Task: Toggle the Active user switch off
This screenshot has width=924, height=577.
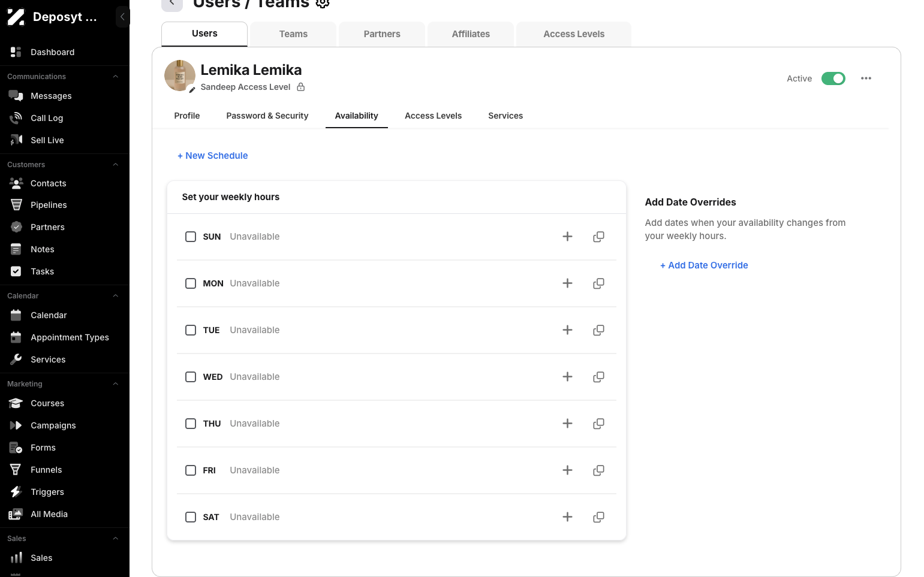Action: [x=833, y=78]
